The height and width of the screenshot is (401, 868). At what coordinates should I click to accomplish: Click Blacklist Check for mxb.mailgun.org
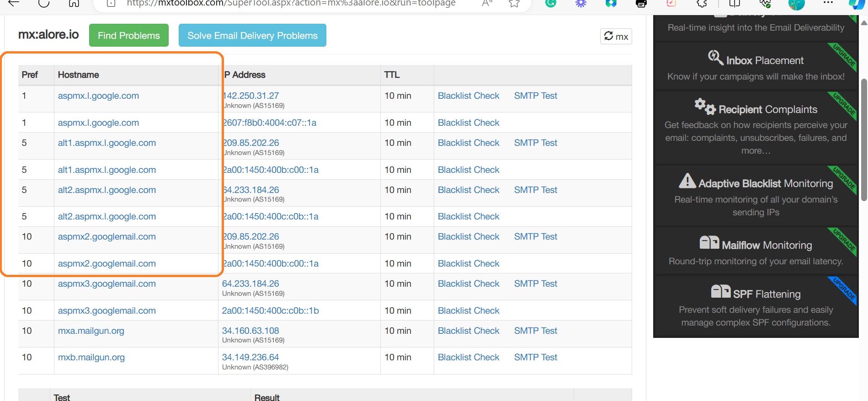point(469,357)
